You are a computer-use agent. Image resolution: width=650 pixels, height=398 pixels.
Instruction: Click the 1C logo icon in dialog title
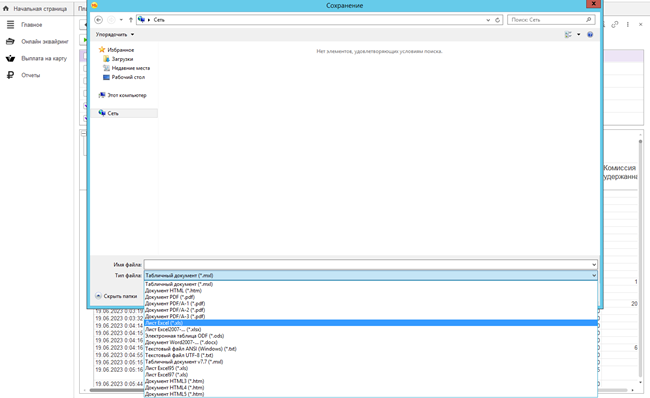tap(94, 5)
